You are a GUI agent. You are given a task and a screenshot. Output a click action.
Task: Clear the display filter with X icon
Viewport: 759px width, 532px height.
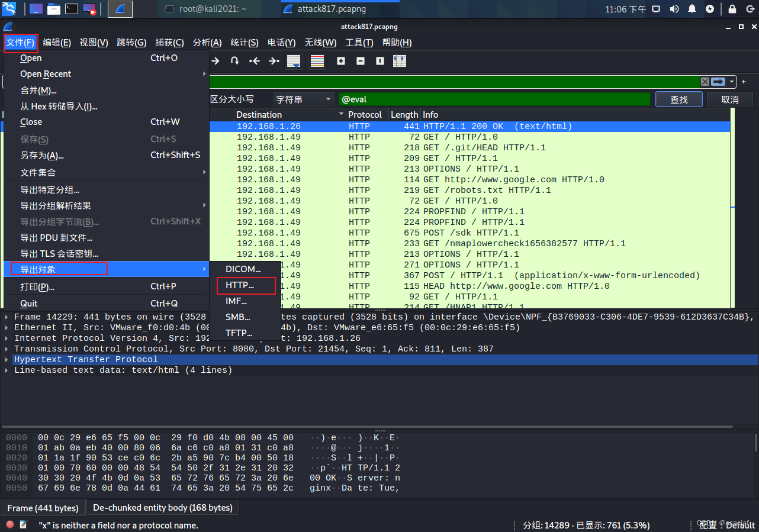(x=705, y=82)
